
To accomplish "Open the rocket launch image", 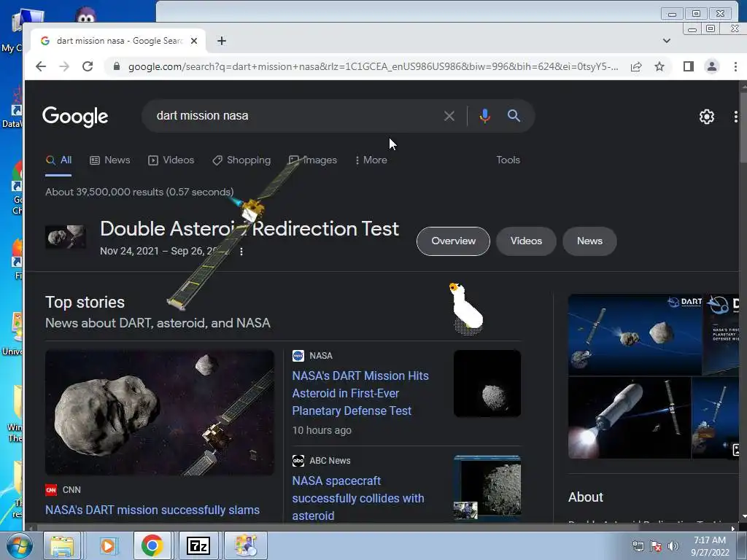I will click(x=630, y=418).
